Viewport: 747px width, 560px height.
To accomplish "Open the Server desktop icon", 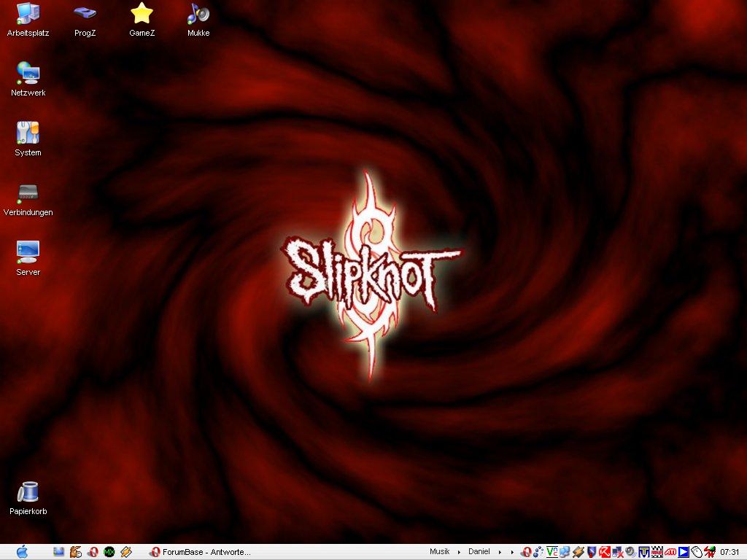I will [x=28, y=259].
